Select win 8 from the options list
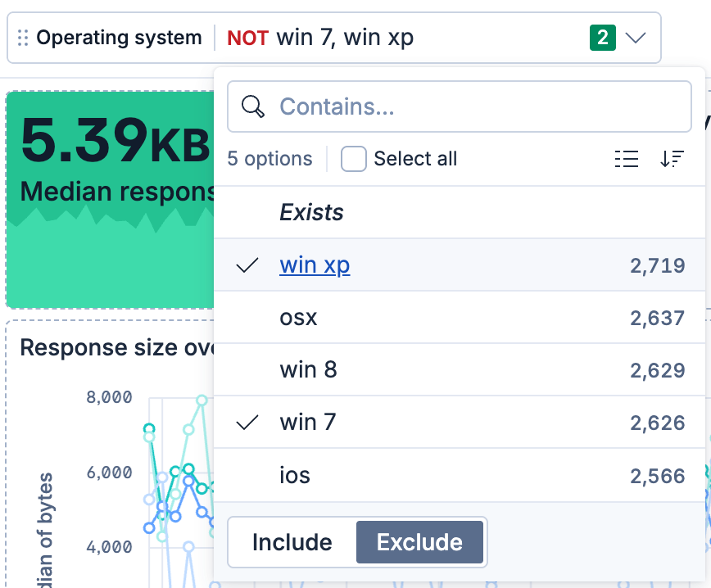This screenshot has width=711, height=588. tap(308, 369)
